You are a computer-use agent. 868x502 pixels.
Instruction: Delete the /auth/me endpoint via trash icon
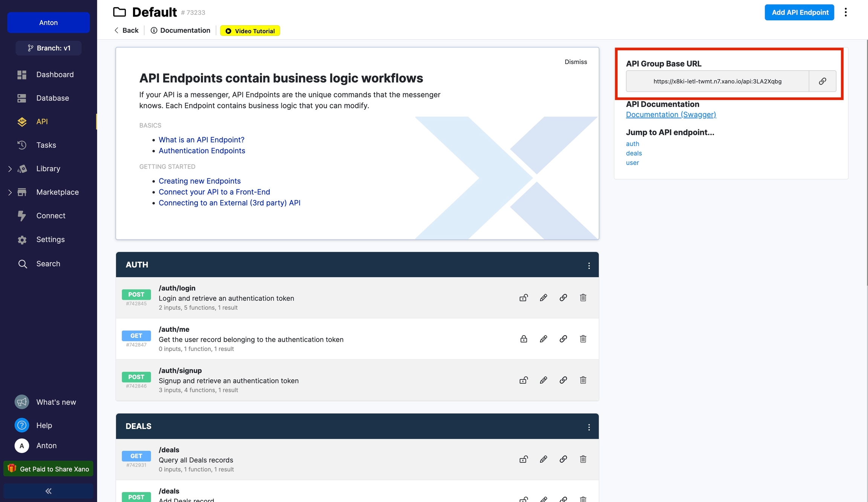583,339
